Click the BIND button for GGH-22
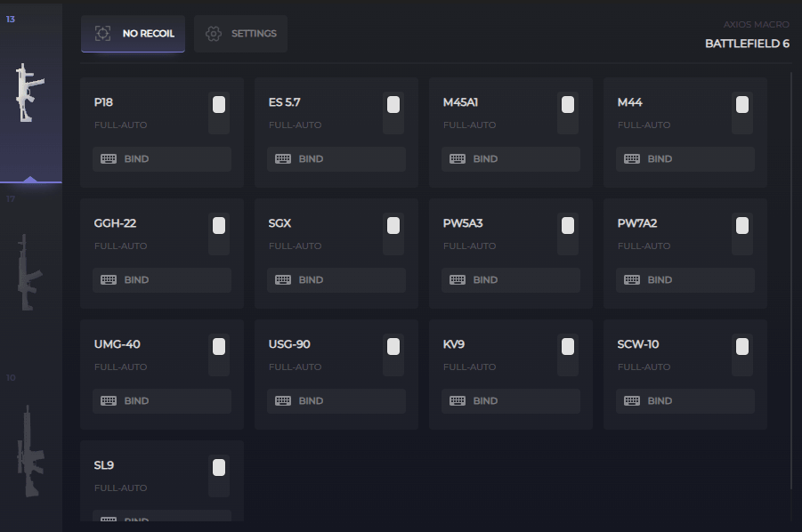 pos(162,280)
